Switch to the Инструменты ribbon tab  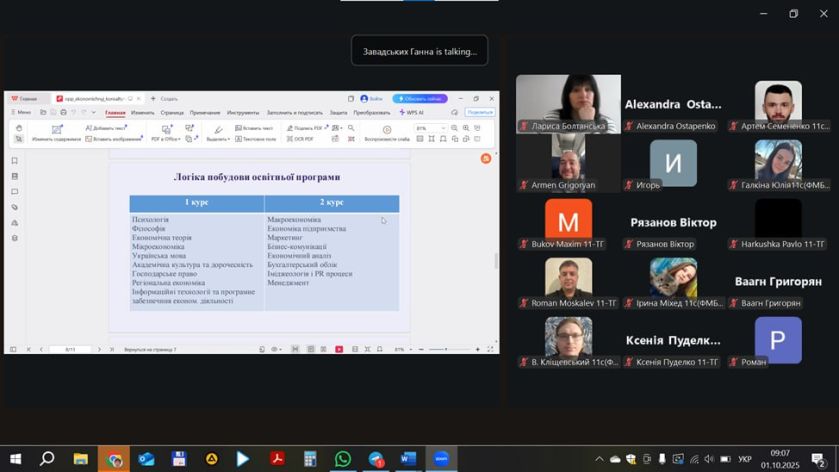coord(243,113)
